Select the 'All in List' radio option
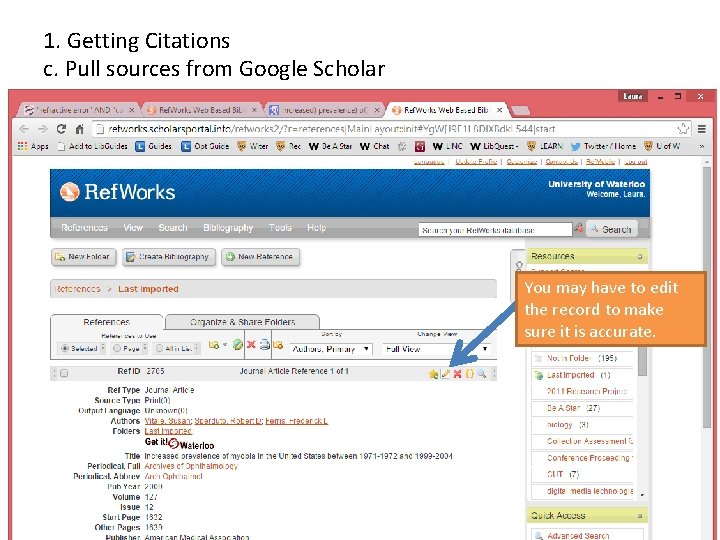720x540 pixels. [159, 349]
